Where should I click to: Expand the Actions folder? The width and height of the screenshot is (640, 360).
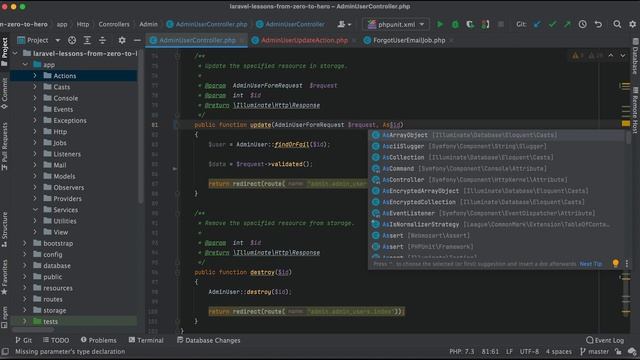click(x=35, y=76)
